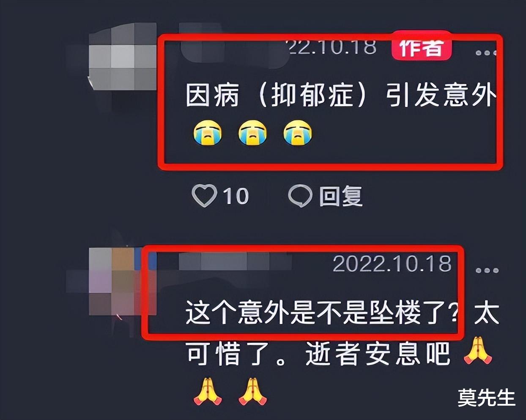Click the like count 10
The image size is (526, 420).
tap(236, 196)
